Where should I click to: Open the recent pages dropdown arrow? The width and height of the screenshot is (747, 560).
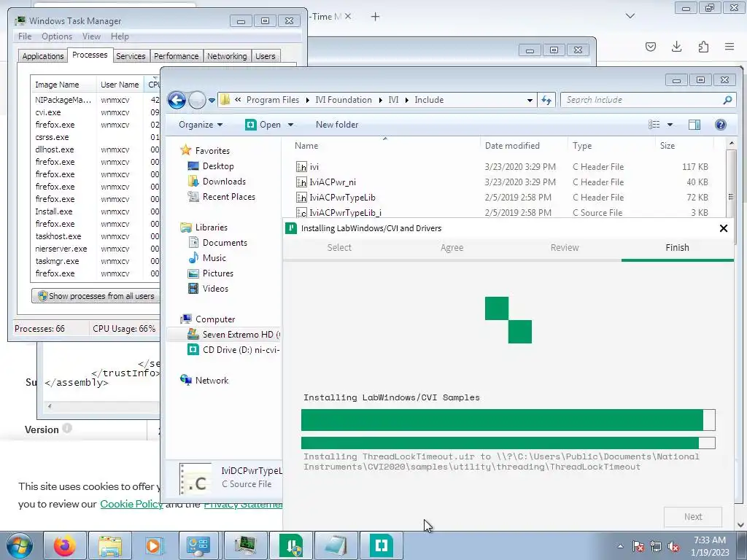coord(212,101)
